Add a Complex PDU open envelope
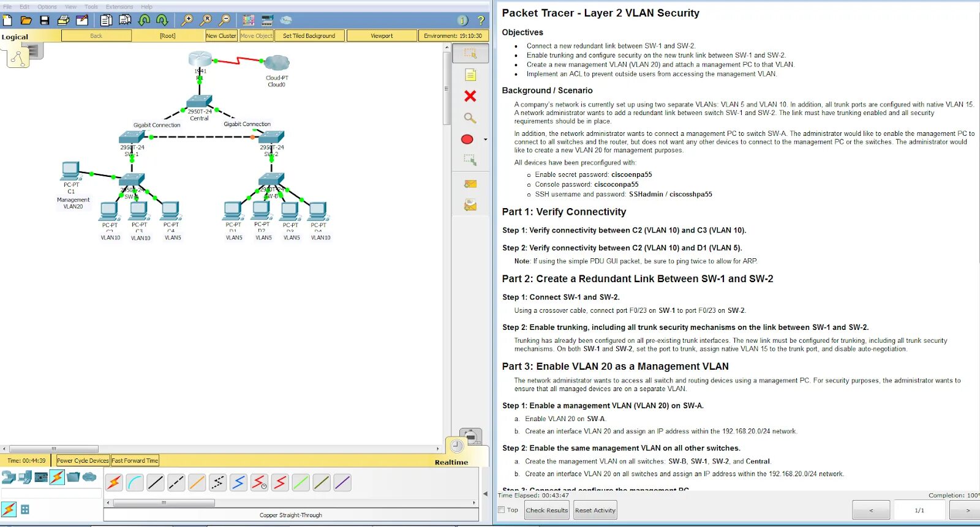Screen dimensions: 980x527 pos(470,206)
